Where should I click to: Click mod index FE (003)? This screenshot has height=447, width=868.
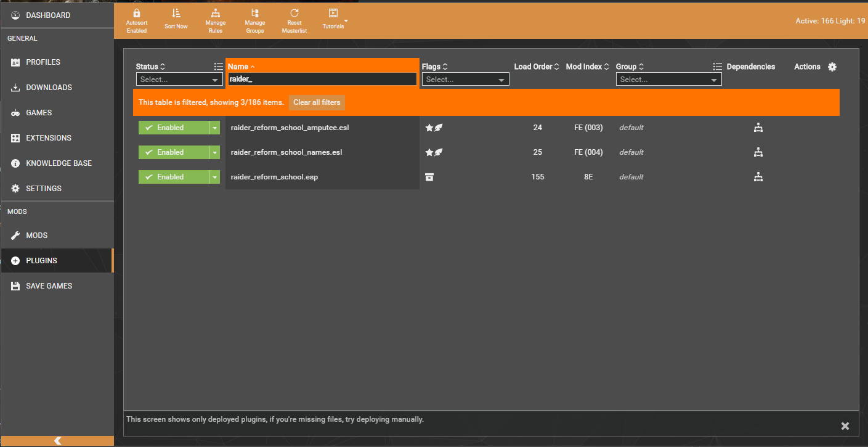click(588, 128)
